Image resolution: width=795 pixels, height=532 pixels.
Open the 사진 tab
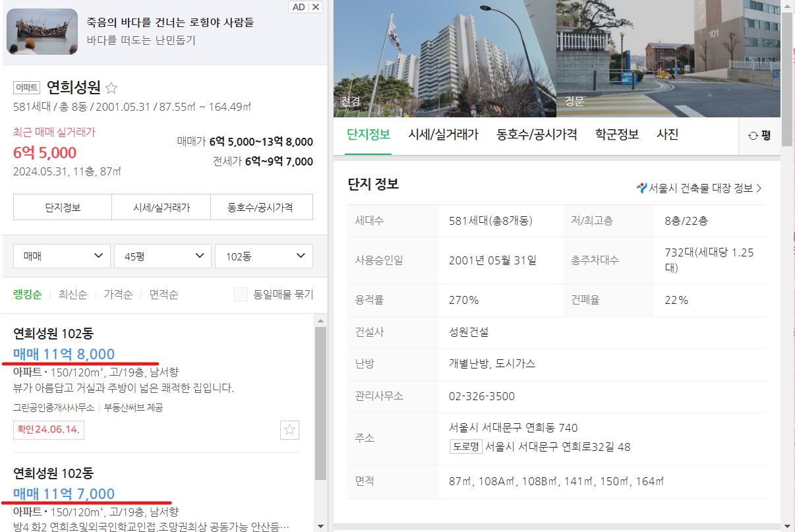[x=668, y=134]
